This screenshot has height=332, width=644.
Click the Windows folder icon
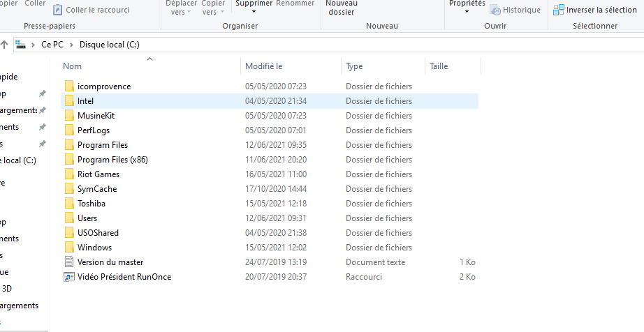pos(68,248)
